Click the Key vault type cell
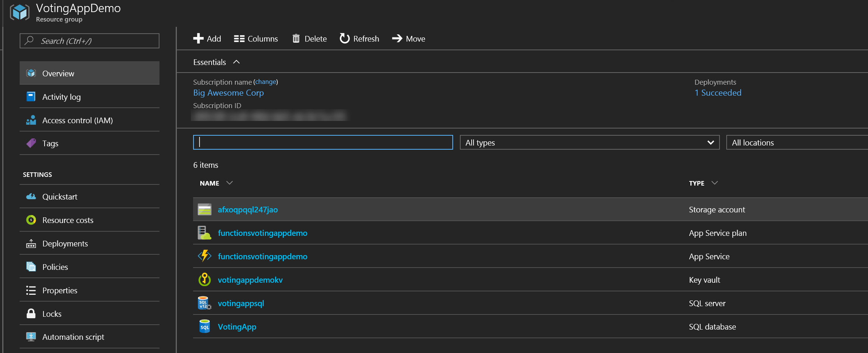This screenshot has width=868, height=353. coord(704,280)
